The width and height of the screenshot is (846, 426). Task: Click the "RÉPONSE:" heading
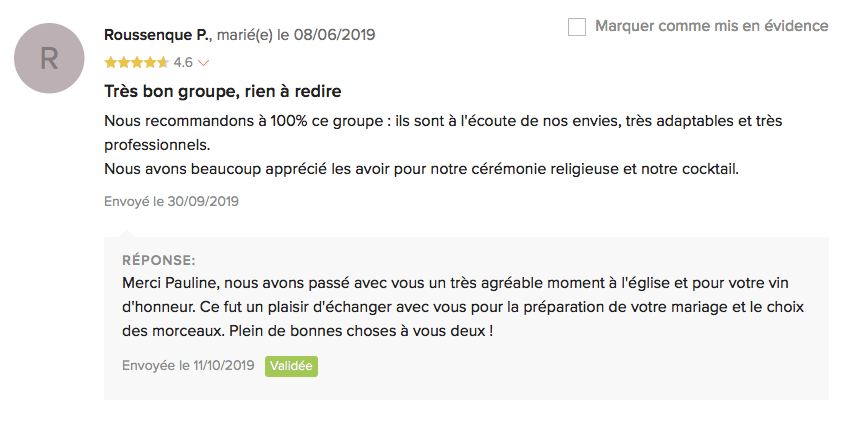pos(158,260)
